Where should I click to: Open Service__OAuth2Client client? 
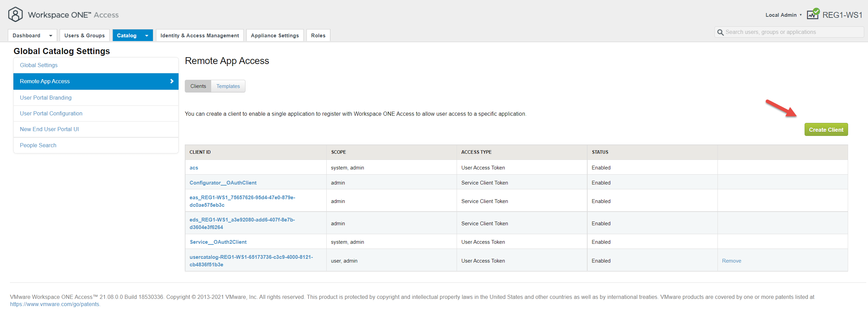pos(218,242)
